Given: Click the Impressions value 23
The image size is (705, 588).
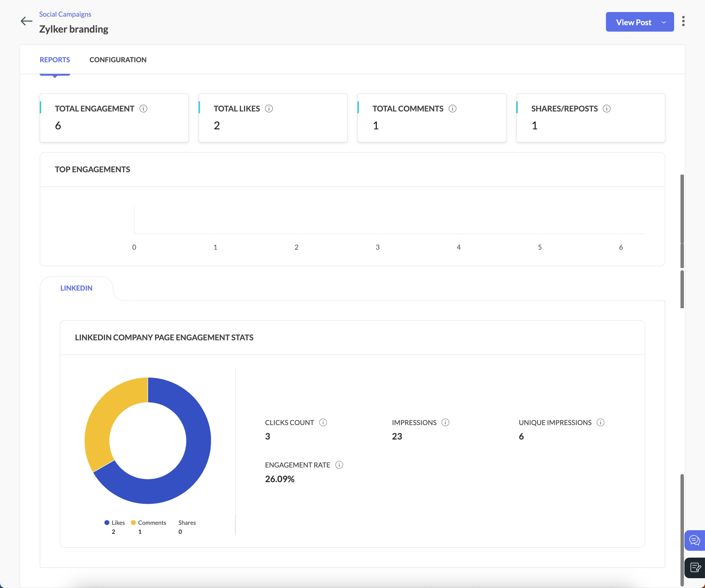Looking at the screenshot, I should pos(397,436).
